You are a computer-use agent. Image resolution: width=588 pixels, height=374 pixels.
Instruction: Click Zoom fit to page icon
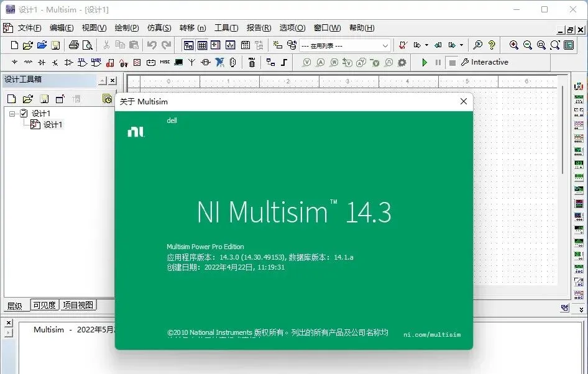[x=555, y=45]
